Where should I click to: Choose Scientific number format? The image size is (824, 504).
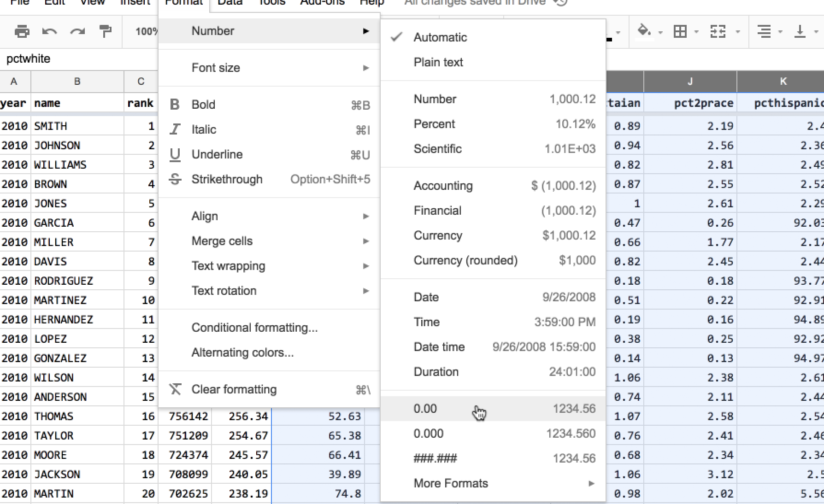pyautogui.click(x=493, y=149)
